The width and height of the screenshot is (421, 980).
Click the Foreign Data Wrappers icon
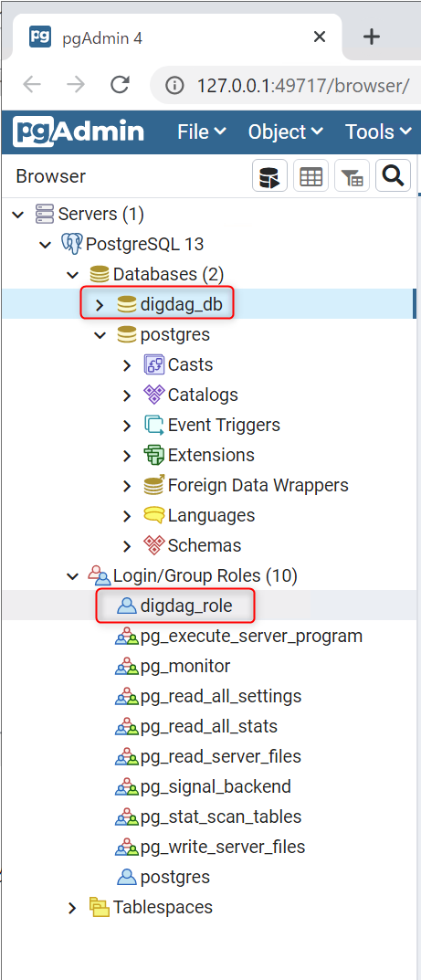pyautogui.click(x=153, y=485)
